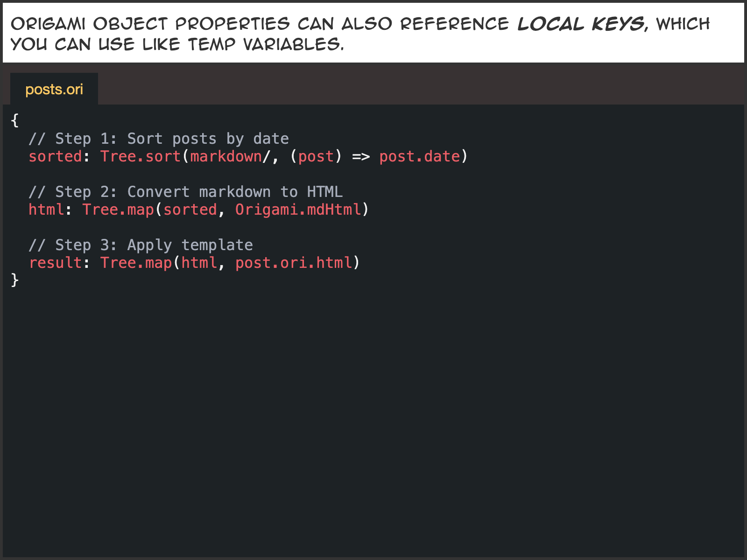Click the 'Step 3: Apply template' comment
This screenshot has height=560, width=747.
(x=141, y=245)
